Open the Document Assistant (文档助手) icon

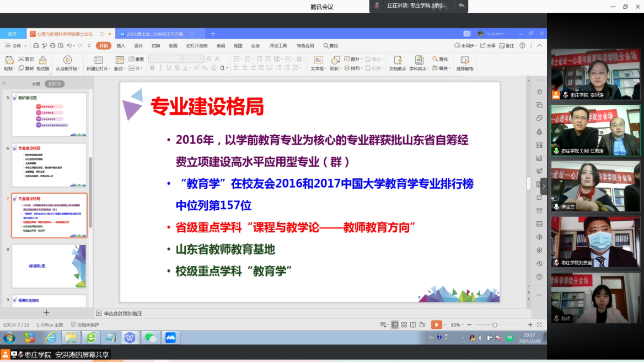(397, 60)
